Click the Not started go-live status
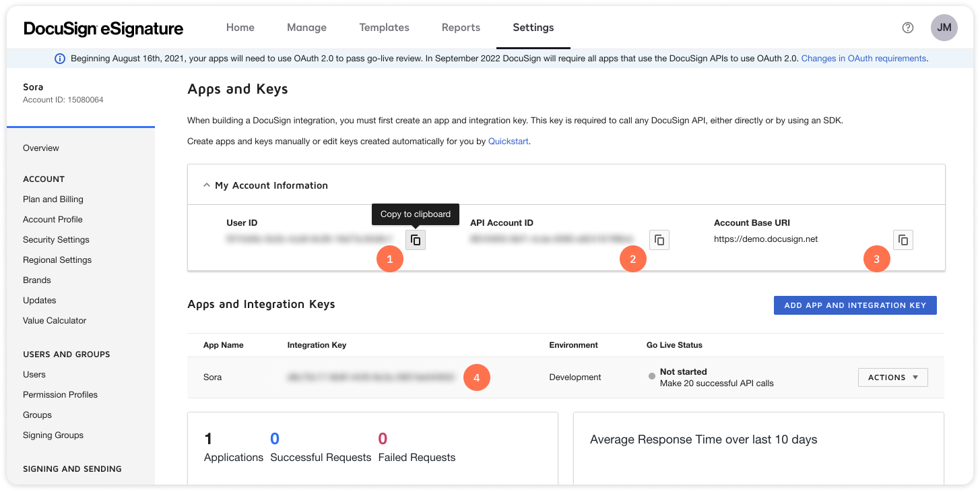Viewport: 980px width, 492px height. (x=684, y=372)
